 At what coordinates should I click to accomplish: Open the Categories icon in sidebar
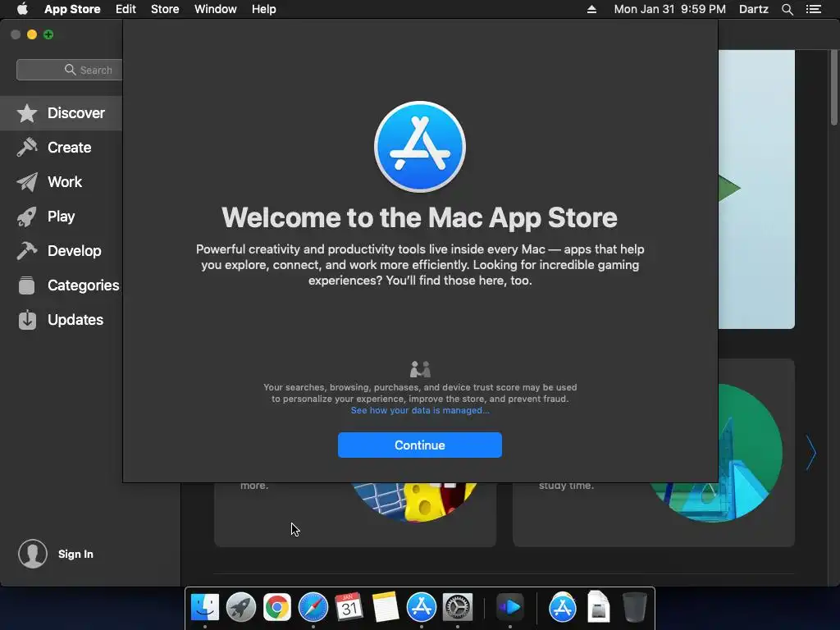(x=27, y=285)
